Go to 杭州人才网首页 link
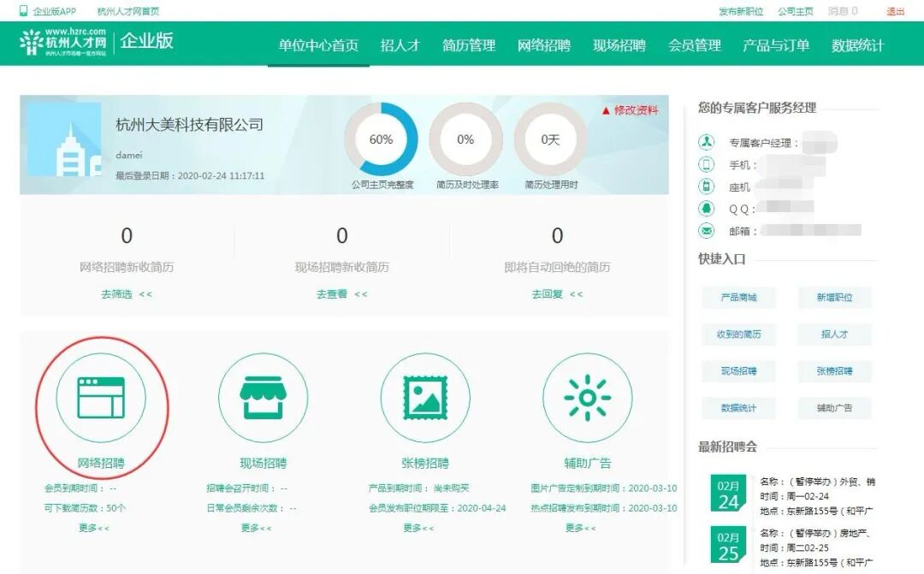This screenshot has width=924, height=574. 127,11
